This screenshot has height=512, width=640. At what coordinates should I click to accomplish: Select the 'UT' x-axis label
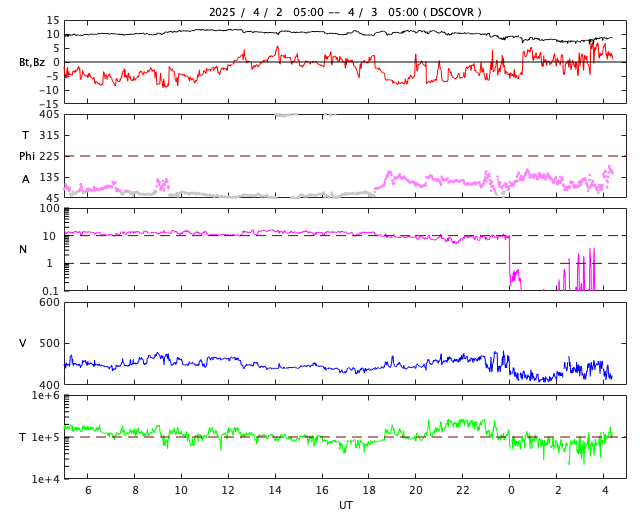click(346, 505)
